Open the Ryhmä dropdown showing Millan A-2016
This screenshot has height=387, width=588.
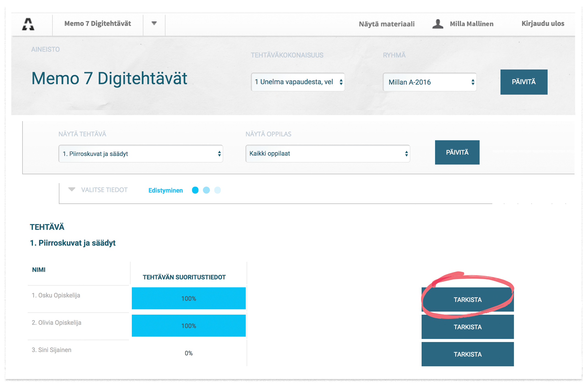pos(430,82)
